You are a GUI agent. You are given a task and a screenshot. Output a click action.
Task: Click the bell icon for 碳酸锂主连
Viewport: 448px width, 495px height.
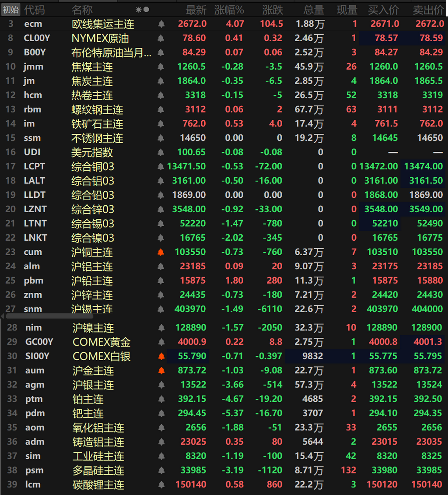click(161, 484)
